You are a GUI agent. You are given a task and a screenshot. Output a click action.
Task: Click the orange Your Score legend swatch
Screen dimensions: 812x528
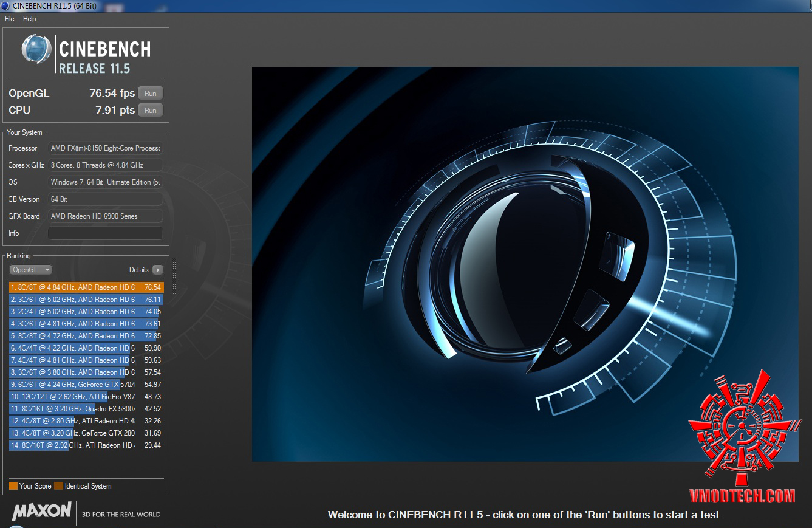[13, 486]
